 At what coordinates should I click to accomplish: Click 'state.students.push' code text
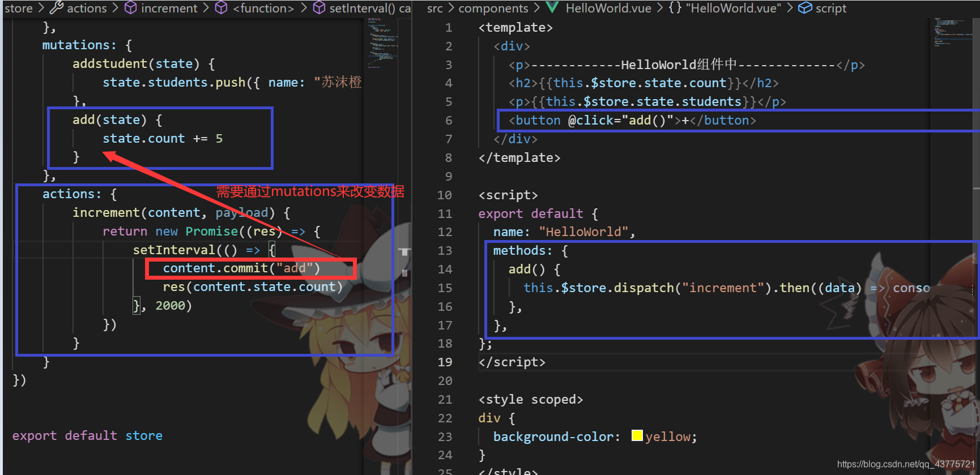(174, 82)
